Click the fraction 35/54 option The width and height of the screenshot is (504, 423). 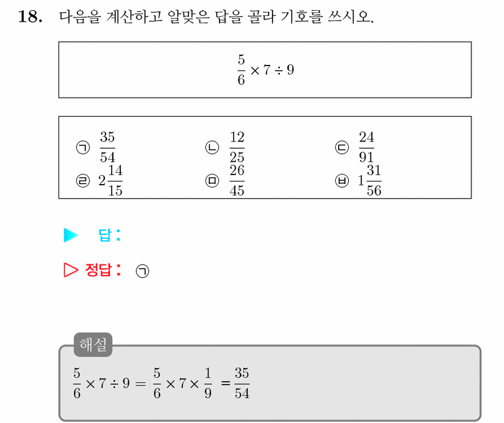tap(107, 147)
